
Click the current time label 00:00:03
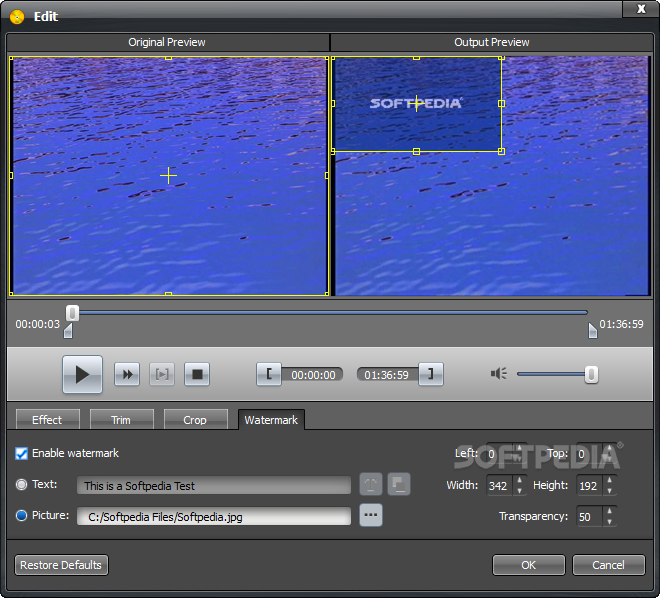pyautogui.click(x=38, y=324)
